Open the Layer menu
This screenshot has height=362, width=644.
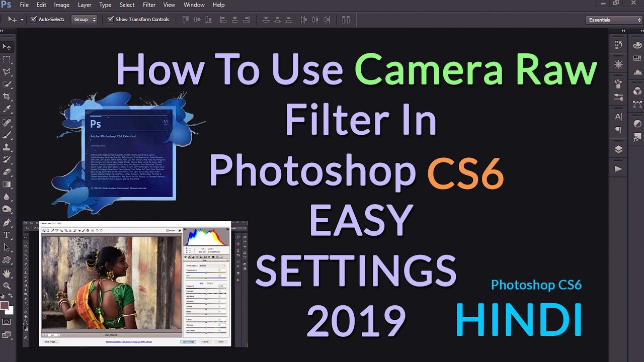click(x=85, y=5)
